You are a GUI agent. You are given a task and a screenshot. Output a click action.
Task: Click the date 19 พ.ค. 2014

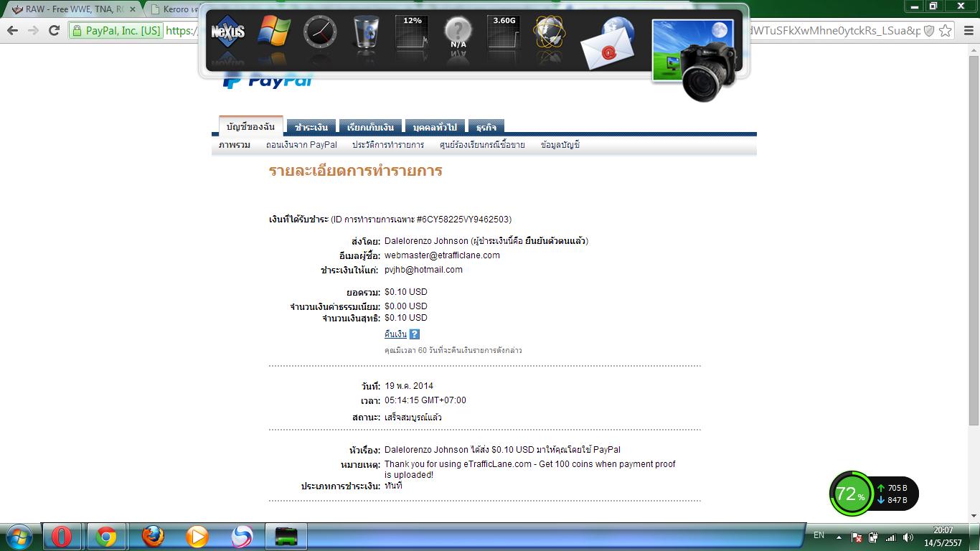(x=409, y=386)
